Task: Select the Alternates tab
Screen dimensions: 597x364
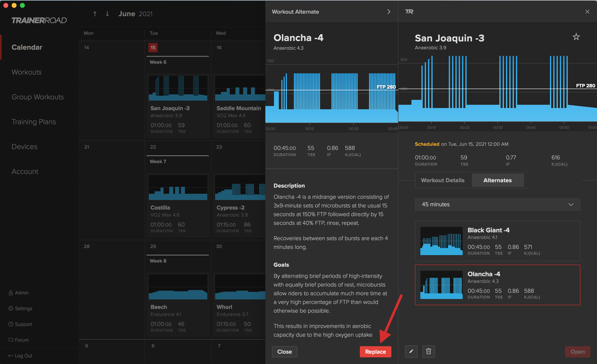Action: point(498,180)
